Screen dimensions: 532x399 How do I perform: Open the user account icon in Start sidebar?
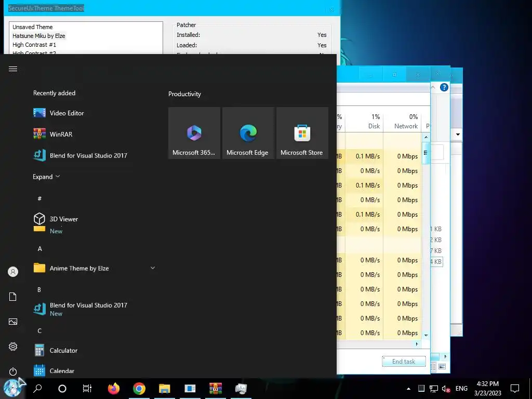pyautogui.click(x=13, y=272)
